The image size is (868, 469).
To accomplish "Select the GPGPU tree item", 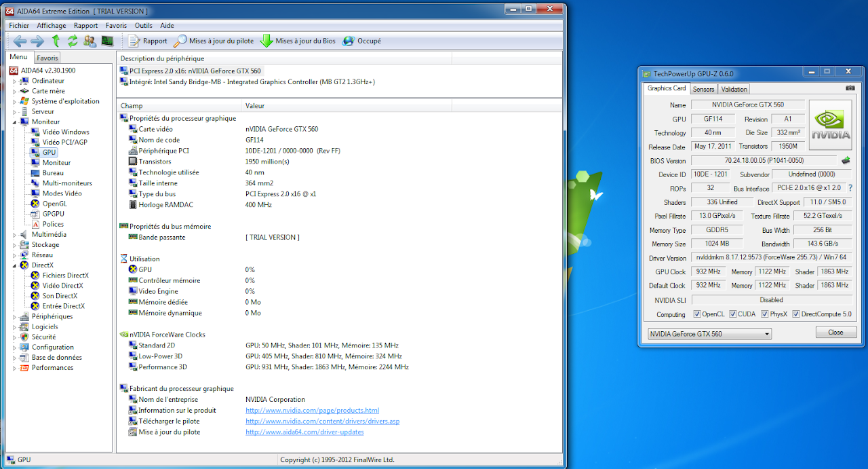I will (47, 214).
